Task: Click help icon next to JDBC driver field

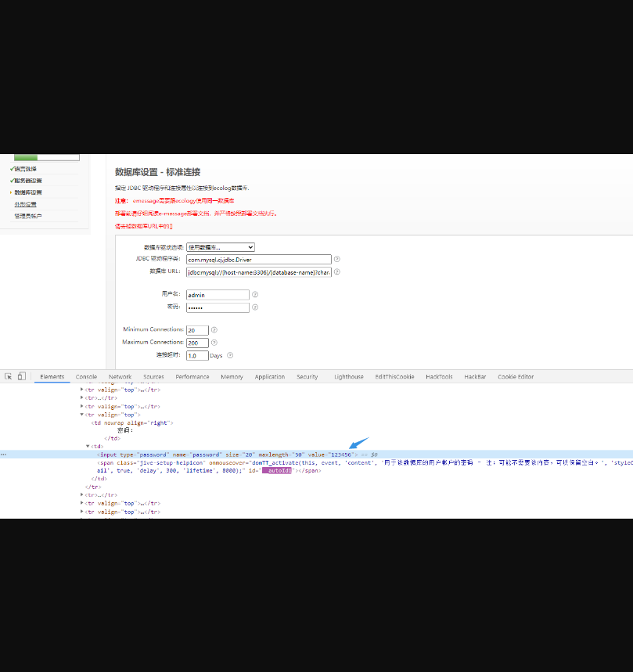Action: coord(337,259)
